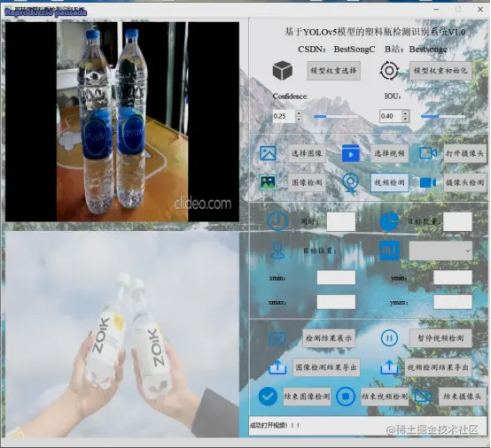Screen dimensions: 491x448
Task: End video detection with 结束视频检测 button
Action: [385, 397]
